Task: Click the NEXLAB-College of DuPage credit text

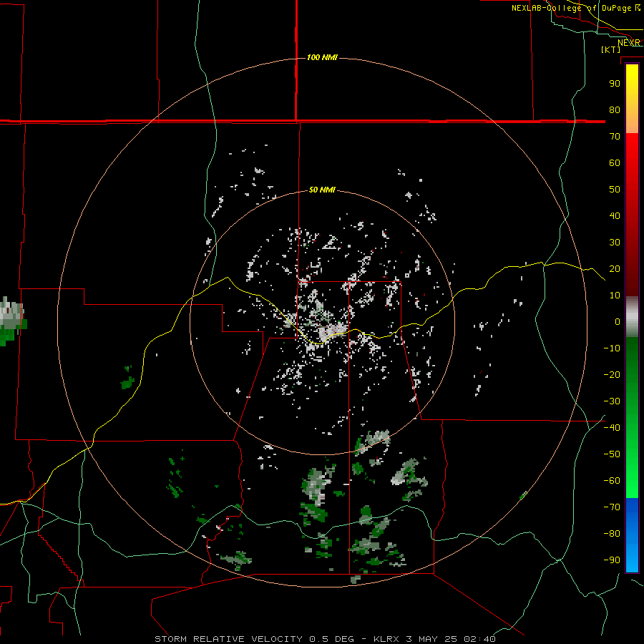Action: click(576, 8)
